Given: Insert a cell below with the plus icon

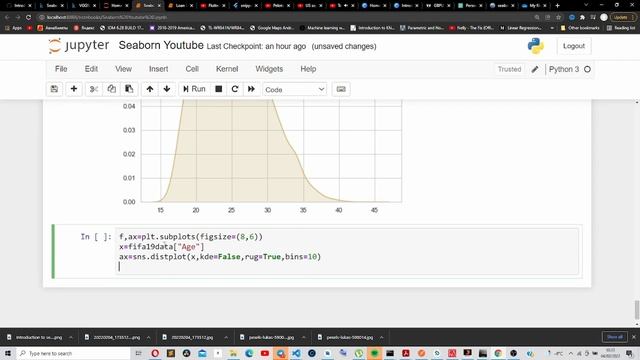Looking at the screenshot, I should 74,89.
